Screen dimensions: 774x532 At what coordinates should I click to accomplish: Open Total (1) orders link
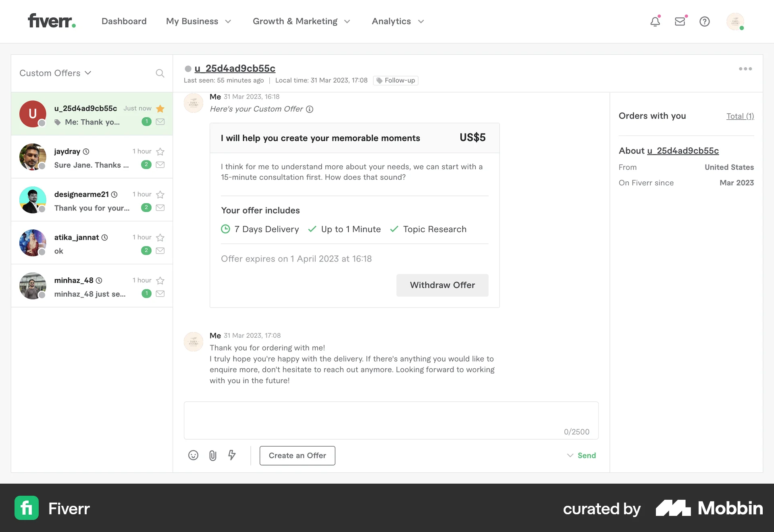[740, 116]
